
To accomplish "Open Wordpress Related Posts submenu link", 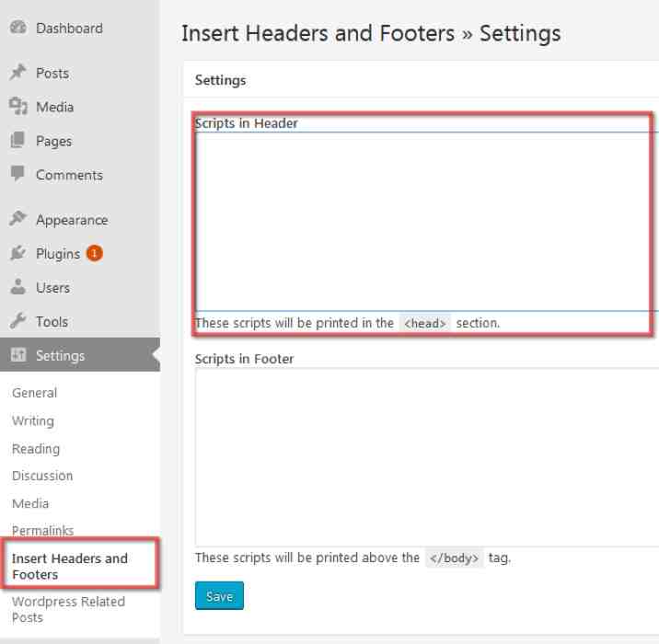I will click(x=68, y=610).
